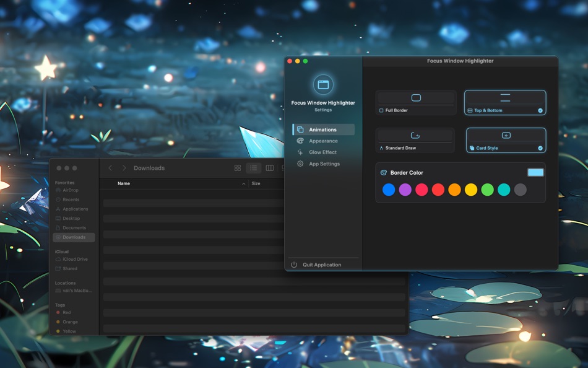Open iCloud Drive in Finder sidebar
This screenshot has height=368, width=588.
point(75,260)
